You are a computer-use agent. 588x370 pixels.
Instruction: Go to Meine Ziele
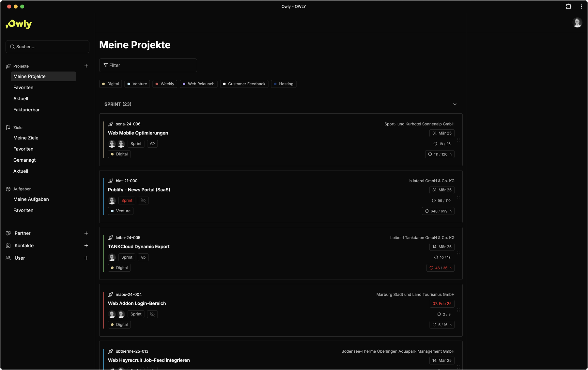26,138
